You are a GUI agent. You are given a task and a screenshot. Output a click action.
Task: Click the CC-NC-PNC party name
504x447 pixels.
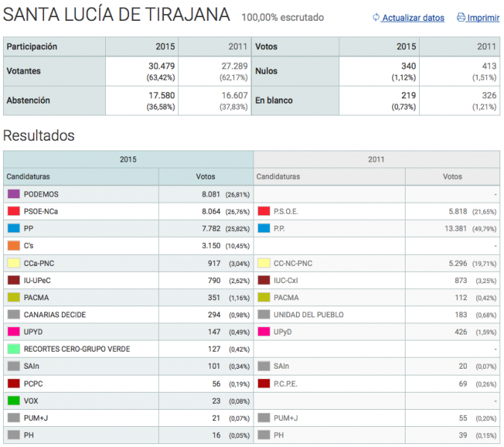pos(293,264)
